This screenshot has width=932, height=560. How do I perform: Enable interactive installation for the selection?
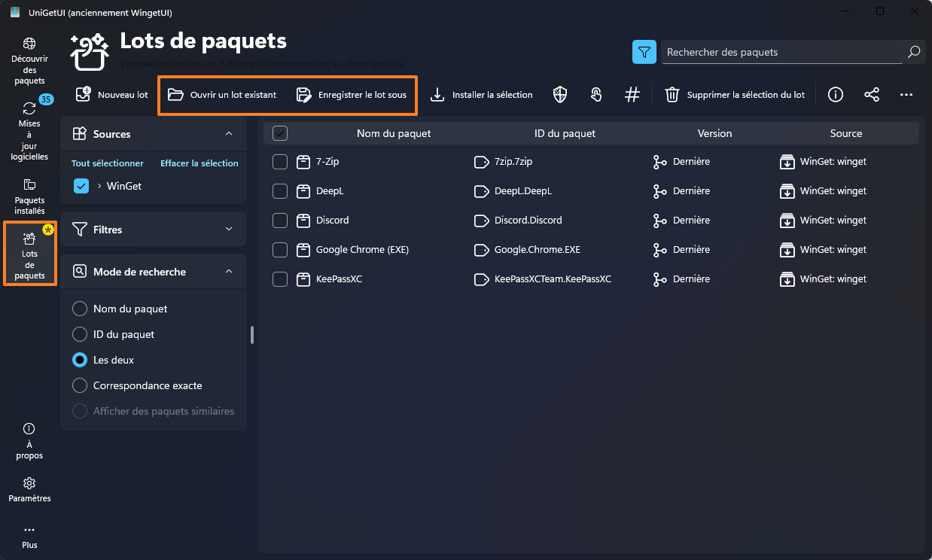(596, 94)
